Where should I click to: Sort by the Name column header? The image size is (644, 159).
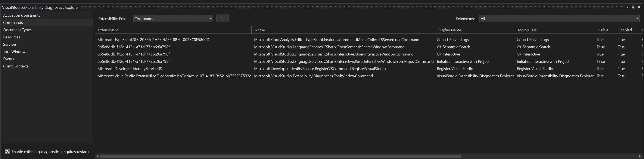pyautogui.click(x=343, y=30)
